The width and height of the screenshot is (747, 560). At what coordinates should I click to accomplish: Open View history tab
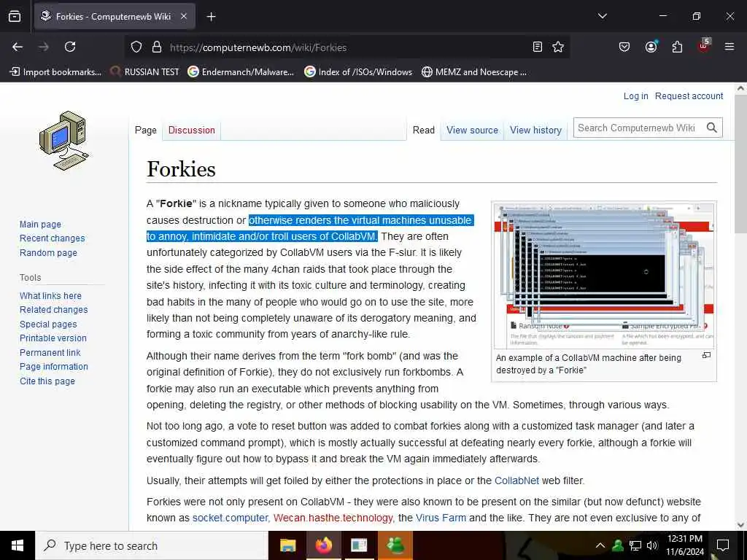(535, 130)
